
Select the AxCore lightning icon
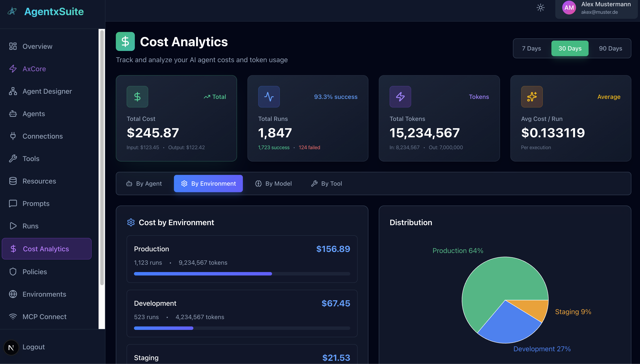point(13,69)
